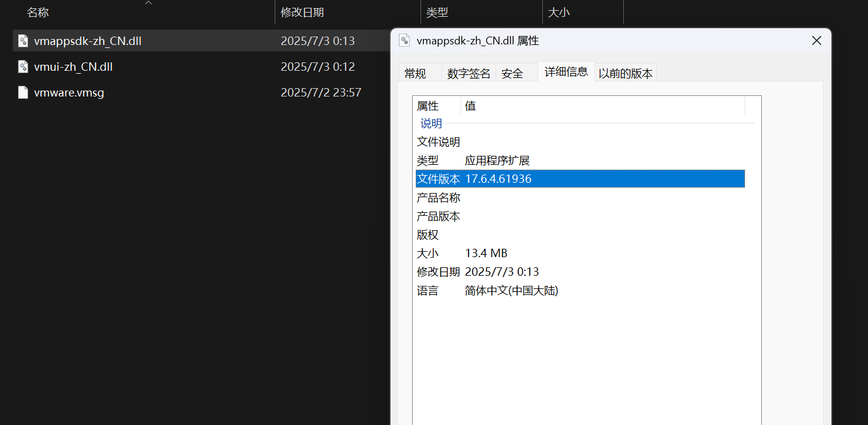This screenshot has height=425, width=868.
Task: Open the 安全 tab
Action: pyautogui.click(x=512, y=73)
